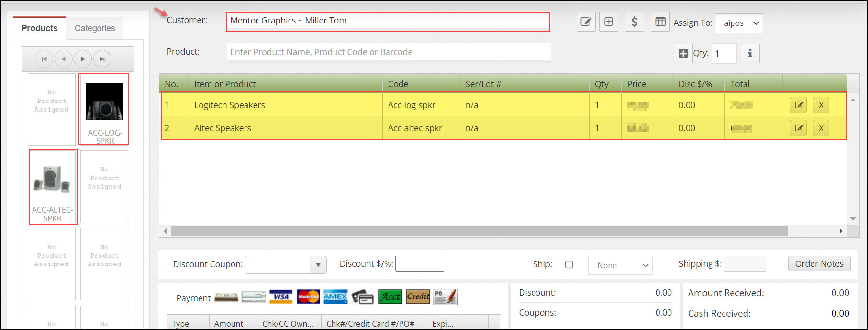This screenshot has height=330, width=868.
Task: Click the grid scroll-down arrow
Action: 853,219
